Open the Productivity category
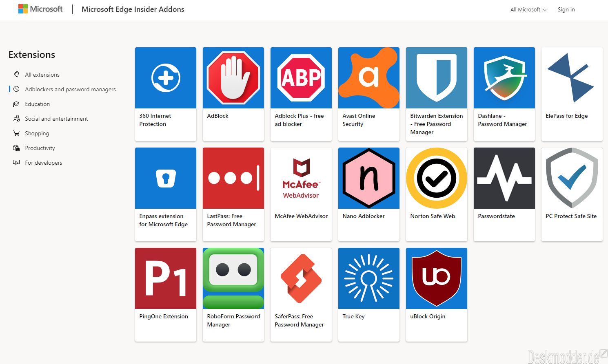Viewport: 608px width, 364px height. pos(40,148)
